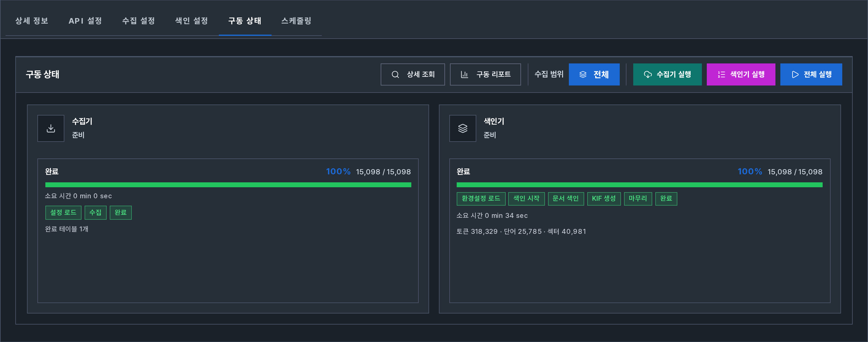Open the 수집 설정 tab
This screenshot has width=868, height=342.
[139, 21]
